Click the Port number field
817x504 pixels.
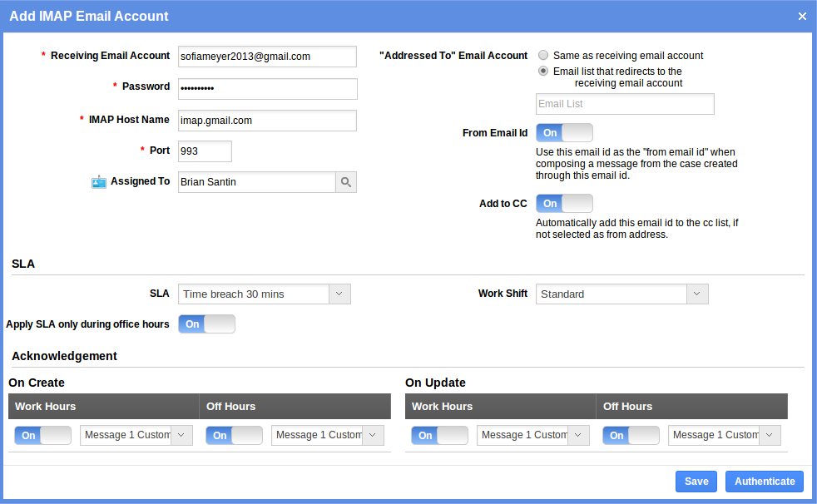click(x=205, y=151)
